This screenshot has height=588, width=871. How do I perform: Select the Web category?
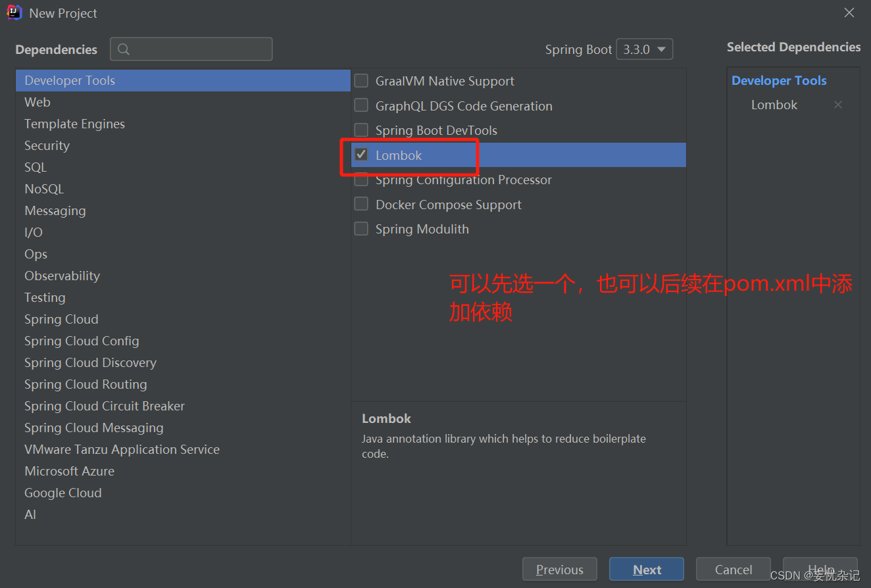tap(183, 102)
